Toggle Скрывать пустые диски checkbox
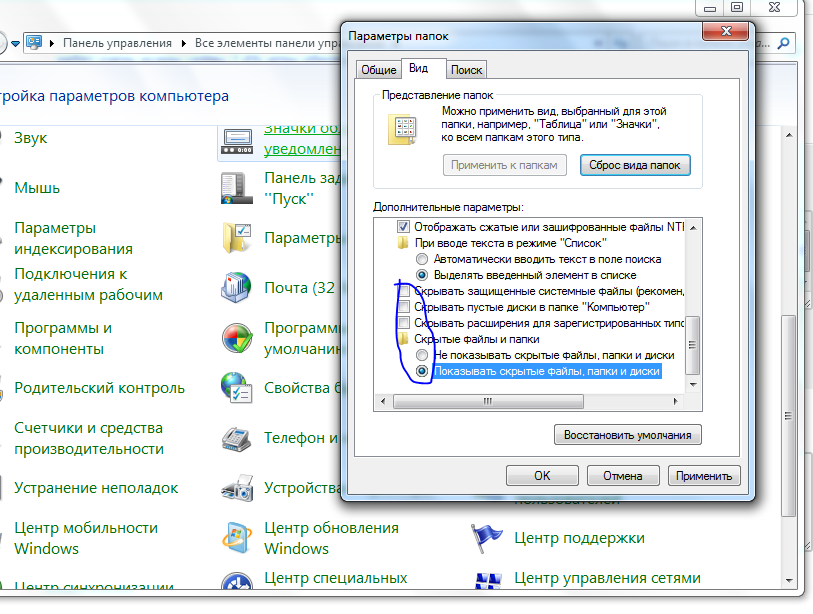The height and width of the screenshot is (614, 813). (x=403, y=308)
